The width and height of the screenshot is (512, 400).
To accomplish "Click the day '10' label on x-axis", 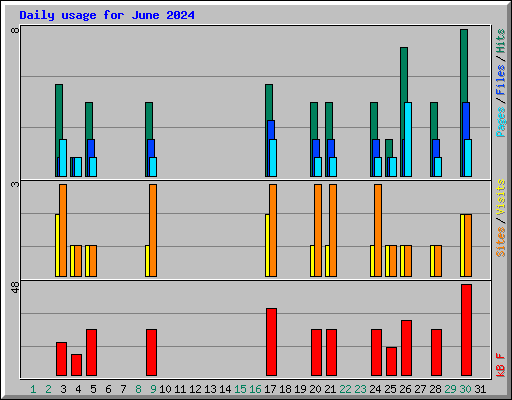I will [165, 389].
